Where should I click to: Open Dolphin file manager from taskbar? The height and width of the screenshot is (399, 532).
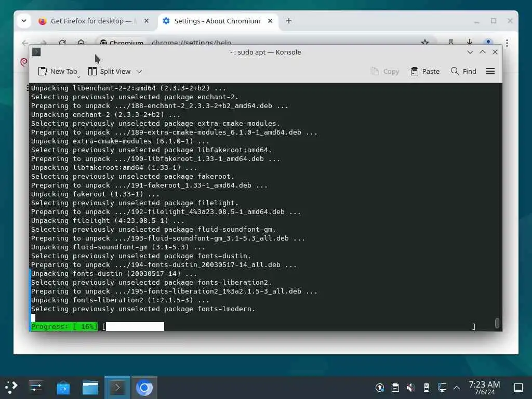(x=90, y=388)
